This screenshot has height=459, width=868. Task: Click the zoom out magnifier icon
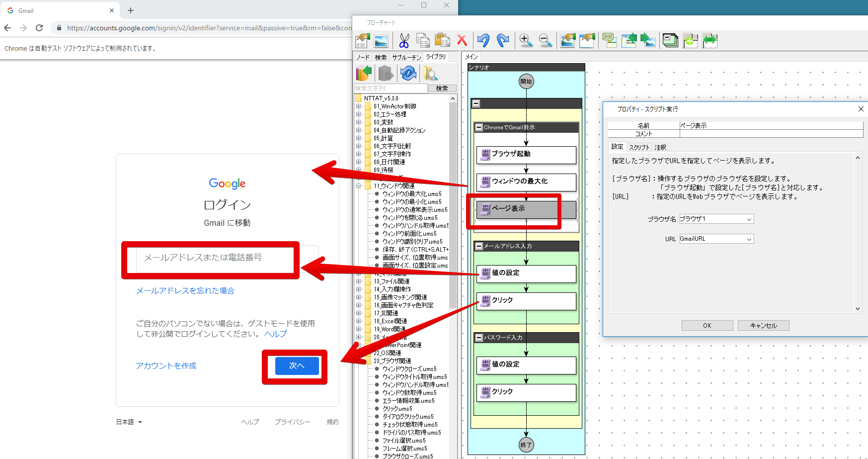click(545, 40)
